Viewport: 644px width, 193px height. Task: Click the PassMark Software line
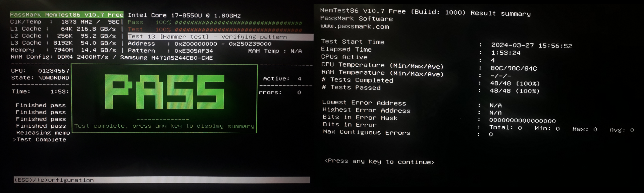[x=356, y=19]
